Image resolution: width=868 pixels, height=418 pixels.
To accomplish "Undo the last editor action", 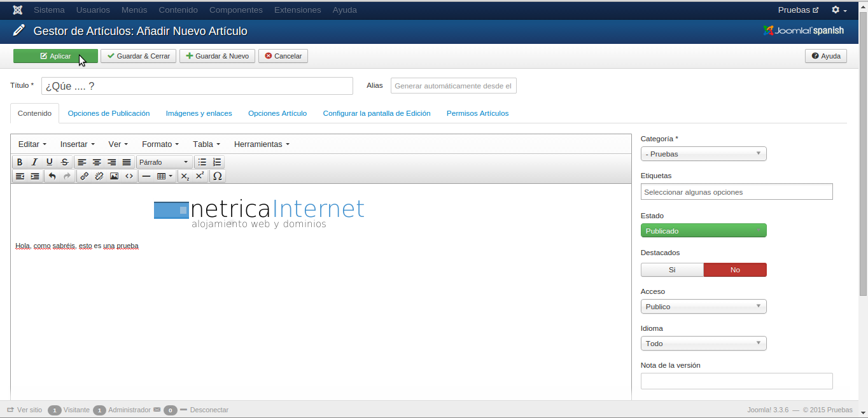I will pos(52,176).
